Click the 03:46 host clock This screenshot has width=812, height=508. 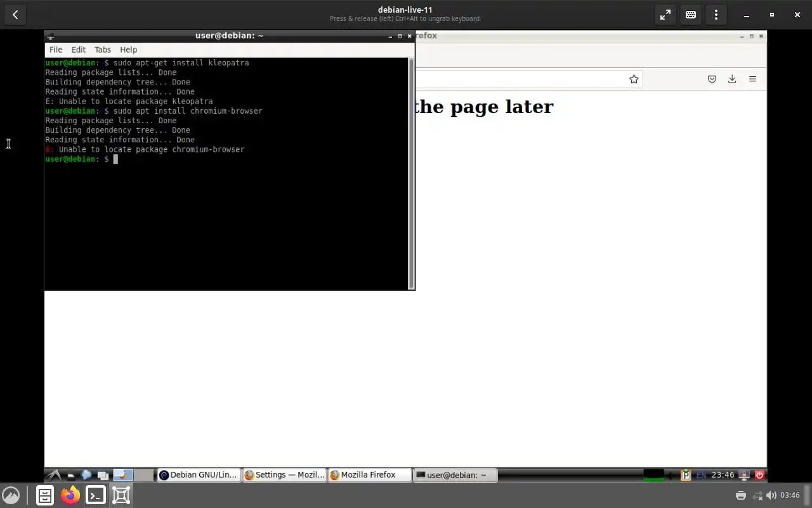[x=790, y=495]
